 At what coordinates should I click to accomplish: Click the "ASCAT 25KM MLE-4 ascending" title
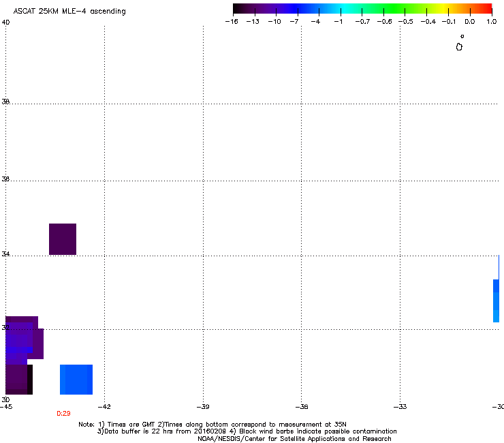click(69, 11)
